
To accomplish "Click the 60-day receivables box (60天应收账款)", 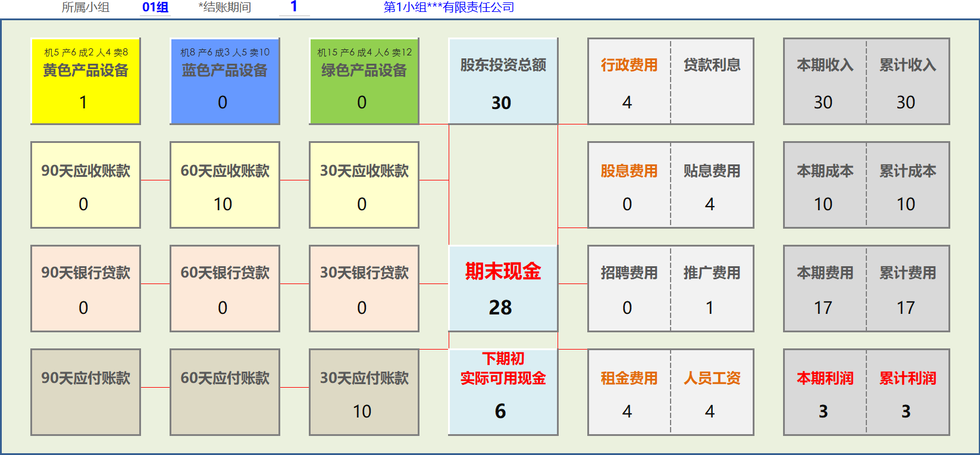I will coord(224,185).
